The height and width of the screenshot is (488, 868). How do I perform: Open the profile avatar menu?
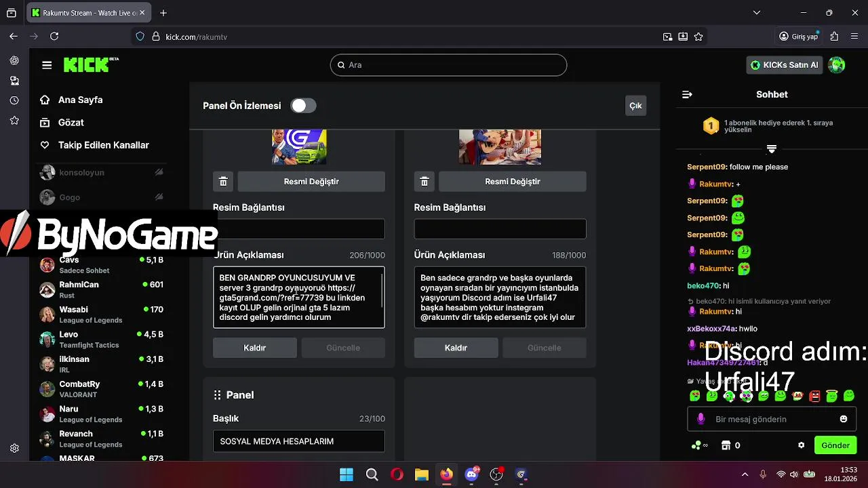[837, 65]
